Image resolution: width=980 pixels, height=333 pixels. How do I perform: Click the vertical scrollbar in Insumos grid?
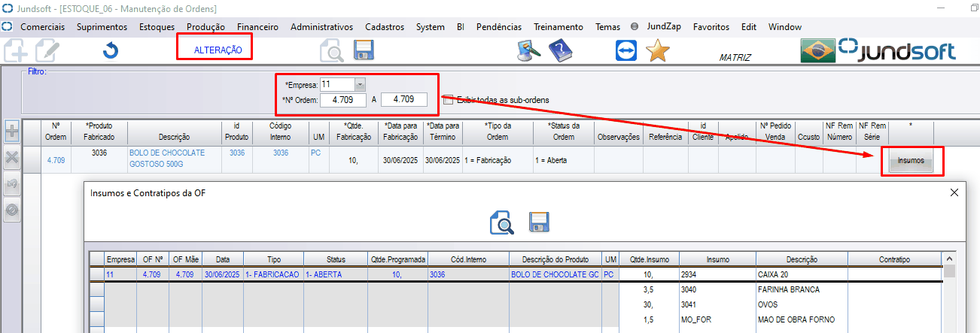click(x=950, y=301)
